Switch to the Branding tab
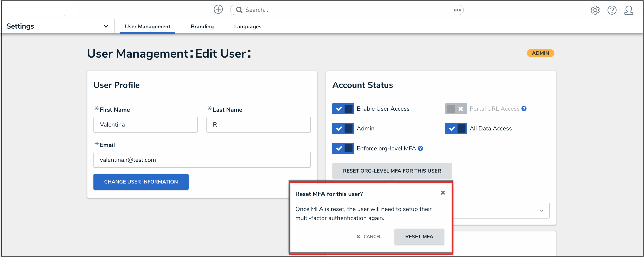644x257 pixels. [202, 26]
